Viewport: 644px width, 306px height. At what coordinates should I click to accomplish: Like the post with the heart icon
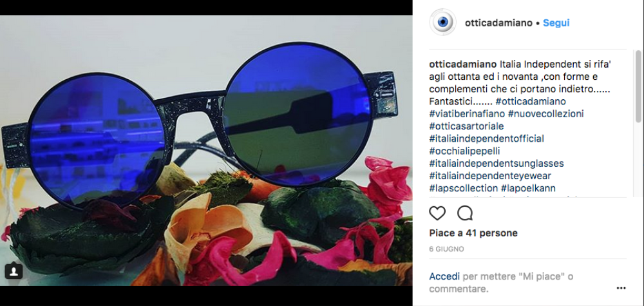click(x=437, y=213)
